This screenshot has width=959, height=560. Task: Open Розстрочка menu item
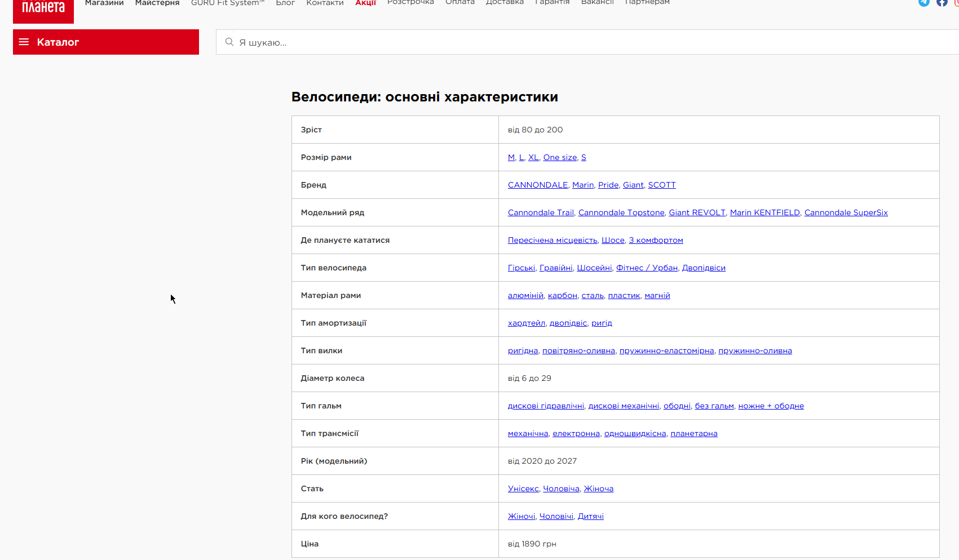click(410, 3)
